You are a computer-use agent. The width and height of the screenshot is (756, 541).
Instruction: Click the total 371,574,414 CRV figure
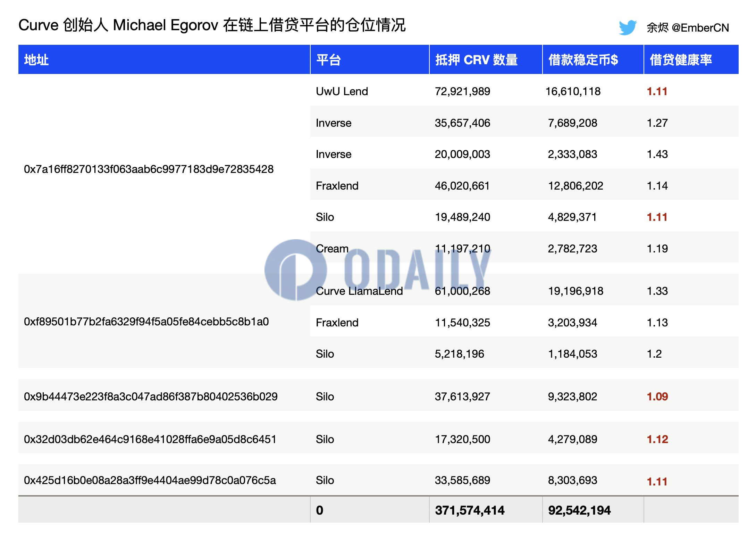pyautogui.click(x=470, y=510)
